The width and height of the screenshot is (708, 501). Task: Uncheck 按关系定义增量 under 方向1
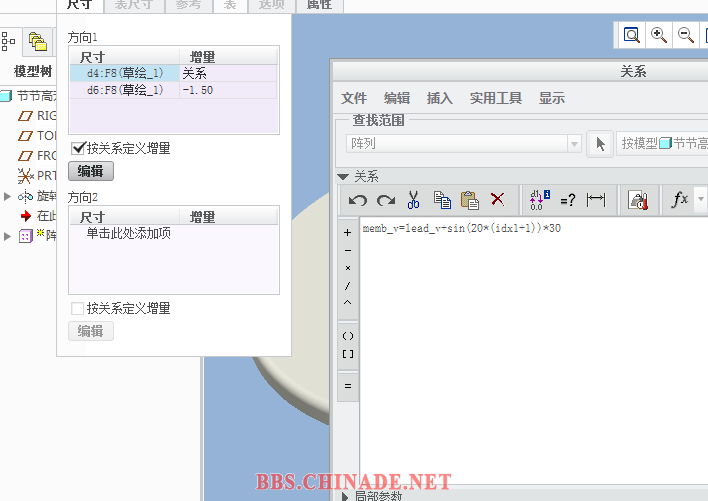[x=78, y=148]
